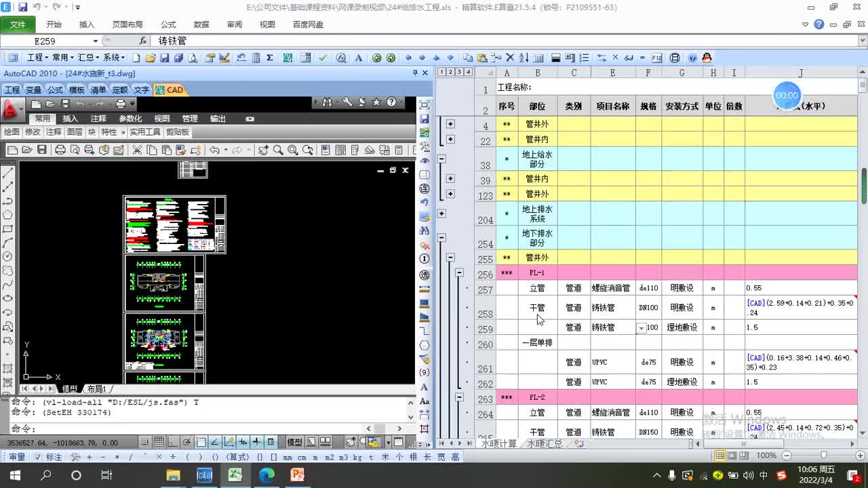
Task: Click the scissors cut icon in AutoCAD toolbar
Action: click(x=137, y=150)
